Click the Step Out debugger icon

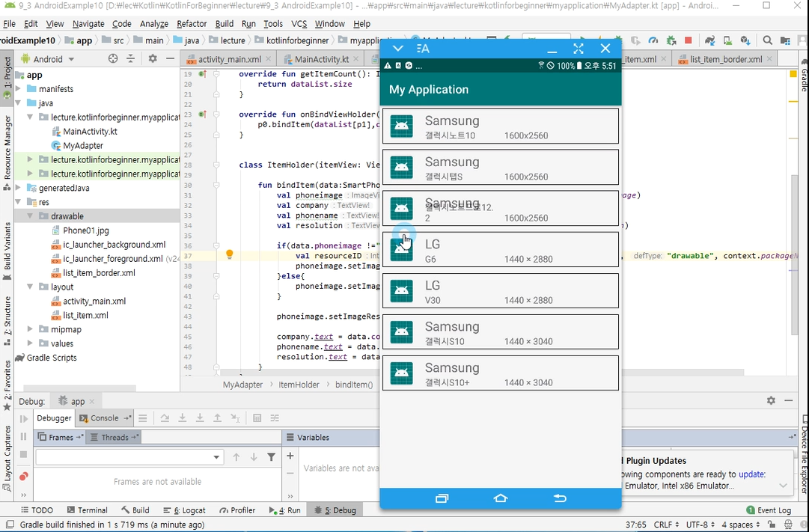pos(217,418)
